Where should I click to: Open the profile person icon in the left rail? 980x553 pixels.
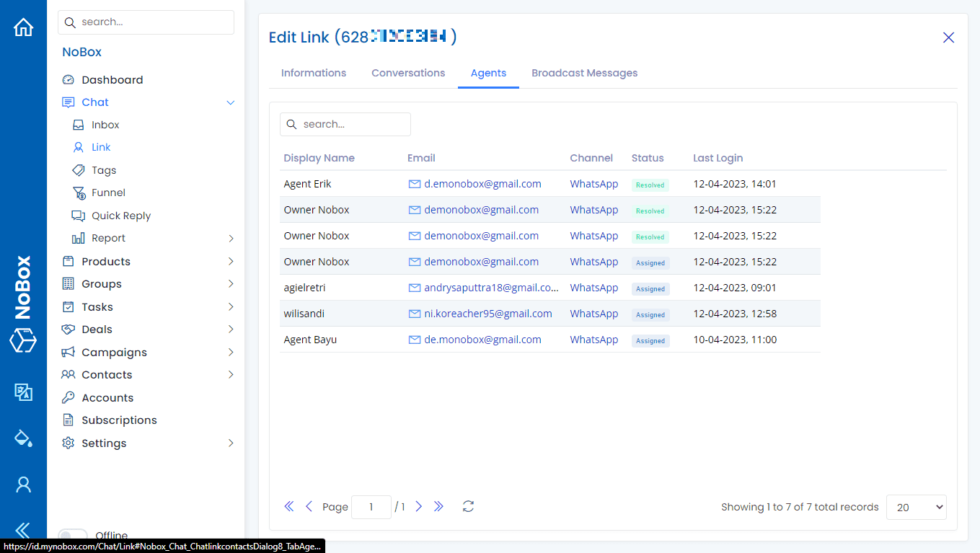tap(23, 484)
